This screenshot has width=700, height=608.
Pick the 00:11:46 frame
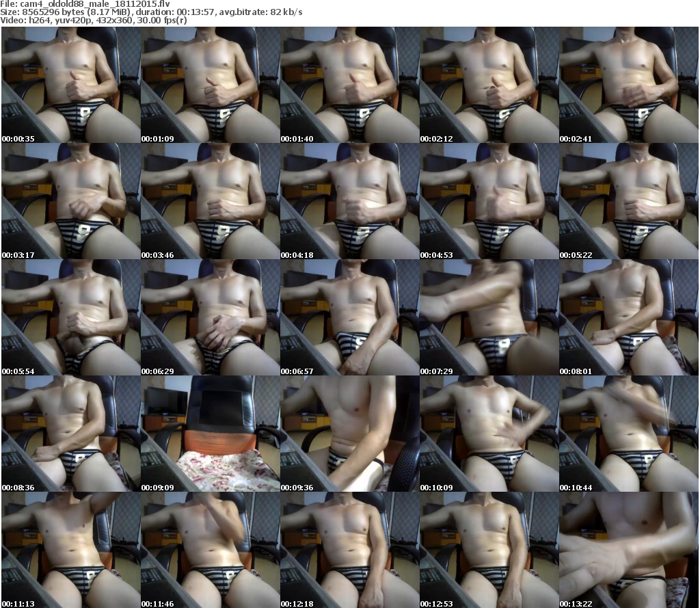[x=211, y=550]
